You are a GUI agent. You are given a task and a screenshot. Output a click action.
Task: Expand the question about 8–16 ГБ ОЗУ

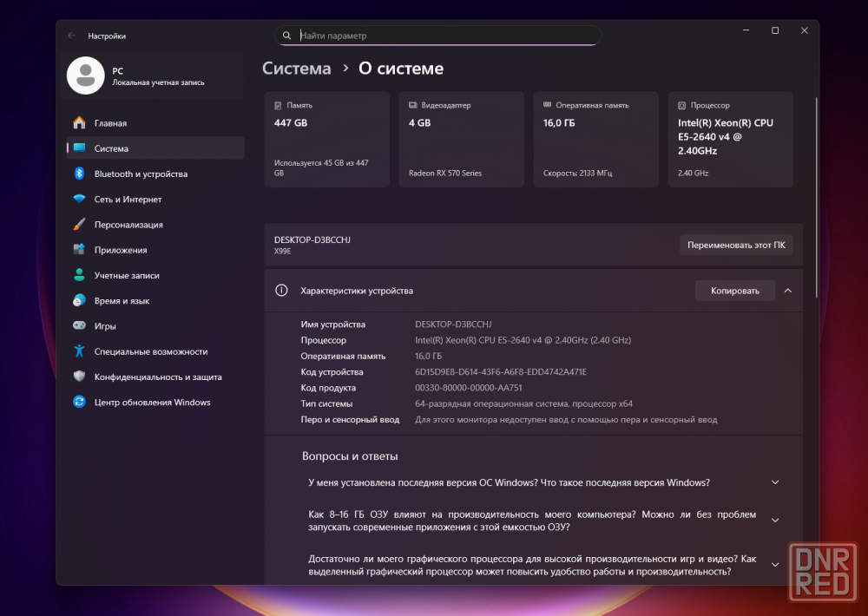pyautogui.click(x=775, y=521)
